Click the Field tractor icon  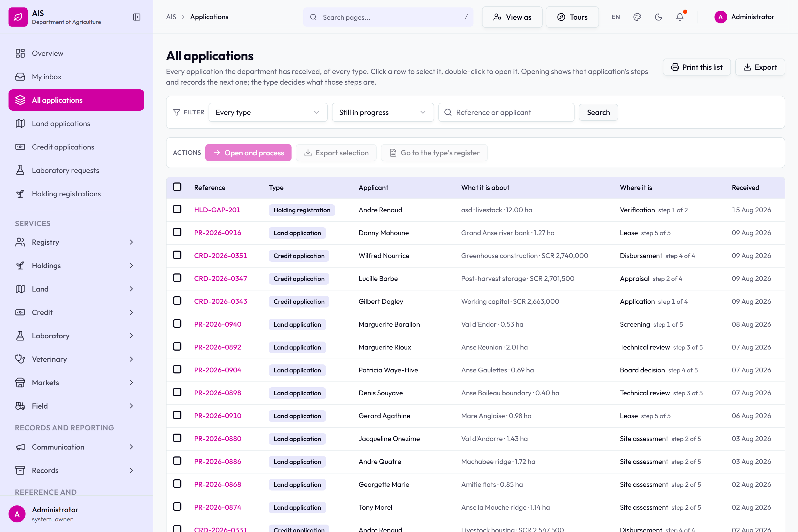(x=20, y=406)
